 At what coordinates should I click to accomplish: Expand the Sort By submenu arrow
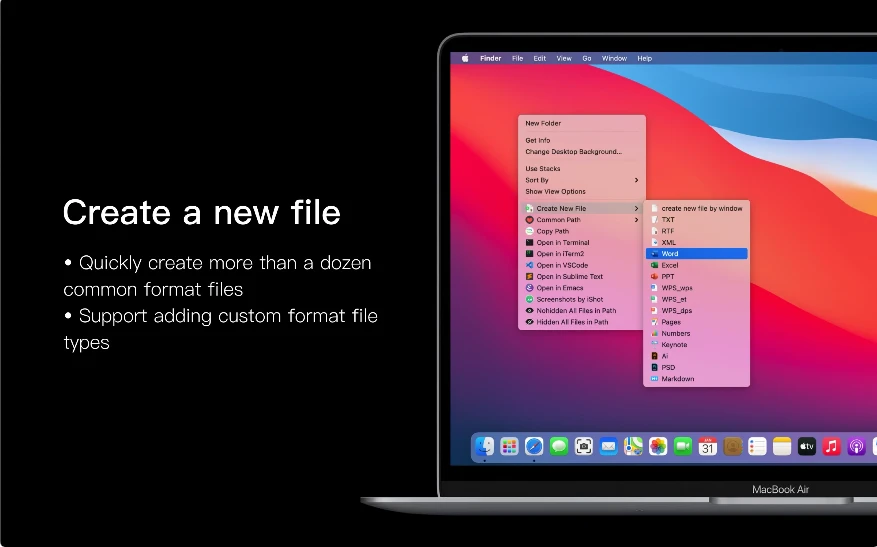point(636,180)
